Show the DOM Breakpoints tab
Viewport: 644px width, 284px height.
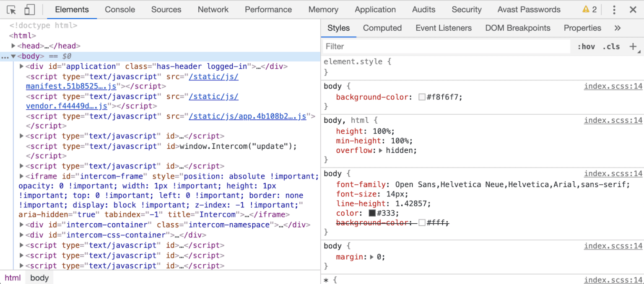[518, 28]
